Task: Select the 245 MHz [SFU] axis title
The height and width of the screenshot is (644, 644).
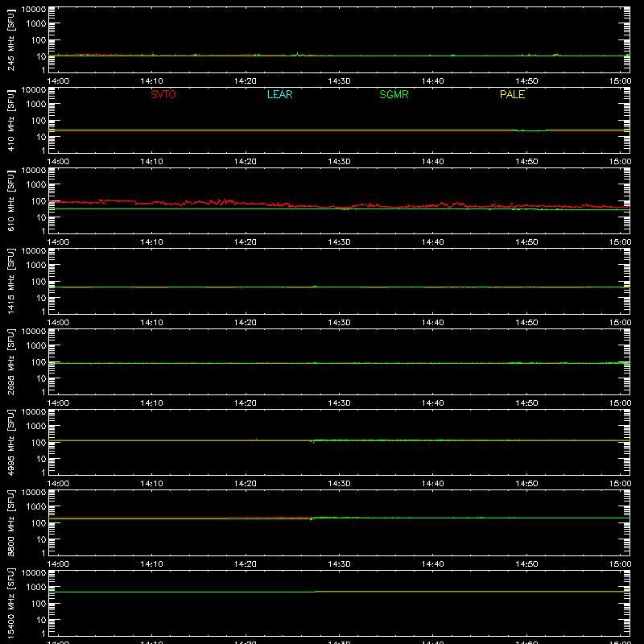Action: point(10,39)
